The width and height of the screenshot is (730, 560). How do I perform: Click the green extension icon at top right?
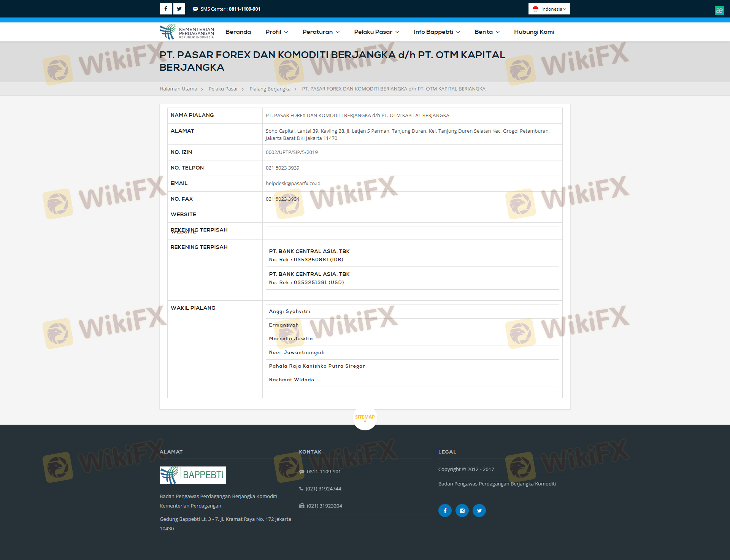(x=719, y=11)
